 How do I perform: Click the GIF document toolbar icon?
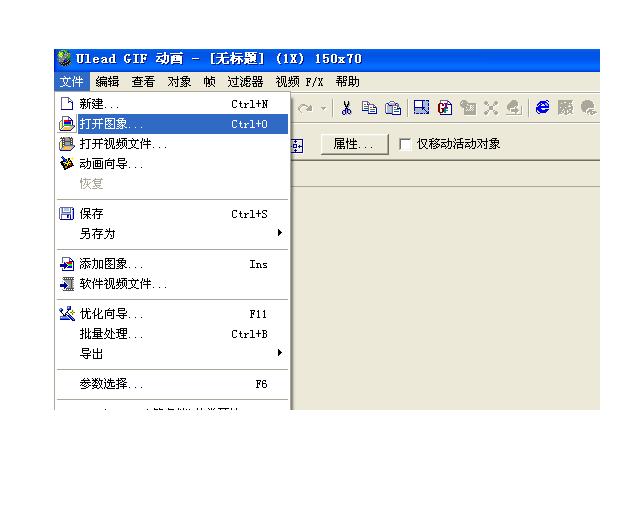[x=444, y=108]
